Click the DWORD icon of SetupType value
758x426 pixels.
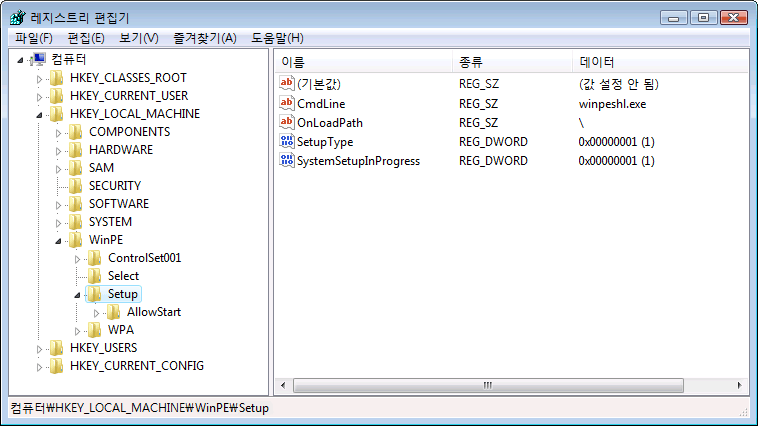point(287,141)
